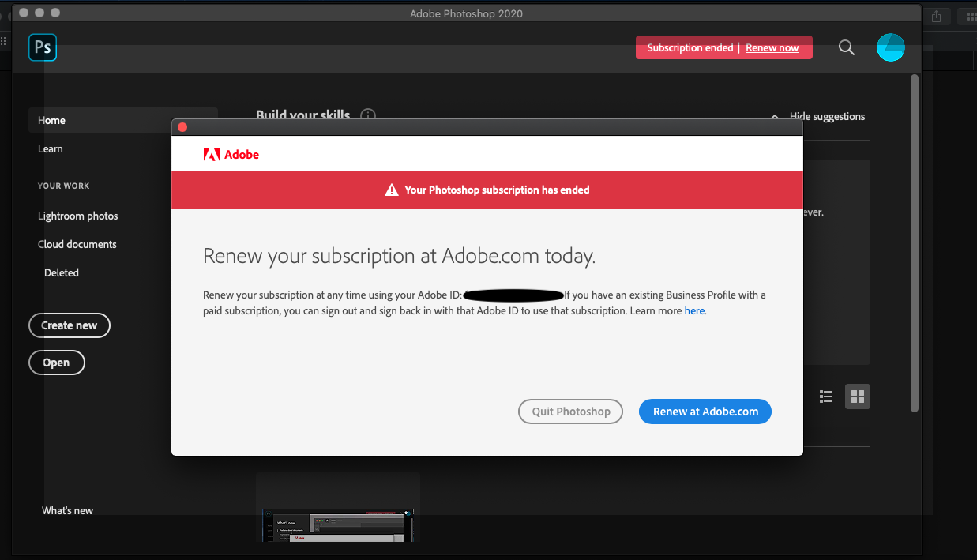Viewport: 977px width, 560px height.
Task: Click the Subscription ended label
Action: 690,48
